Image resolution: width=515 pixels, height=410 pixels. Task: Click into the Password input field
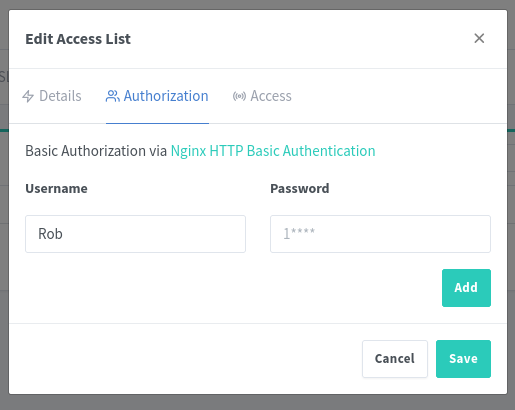tap(380, 234)
